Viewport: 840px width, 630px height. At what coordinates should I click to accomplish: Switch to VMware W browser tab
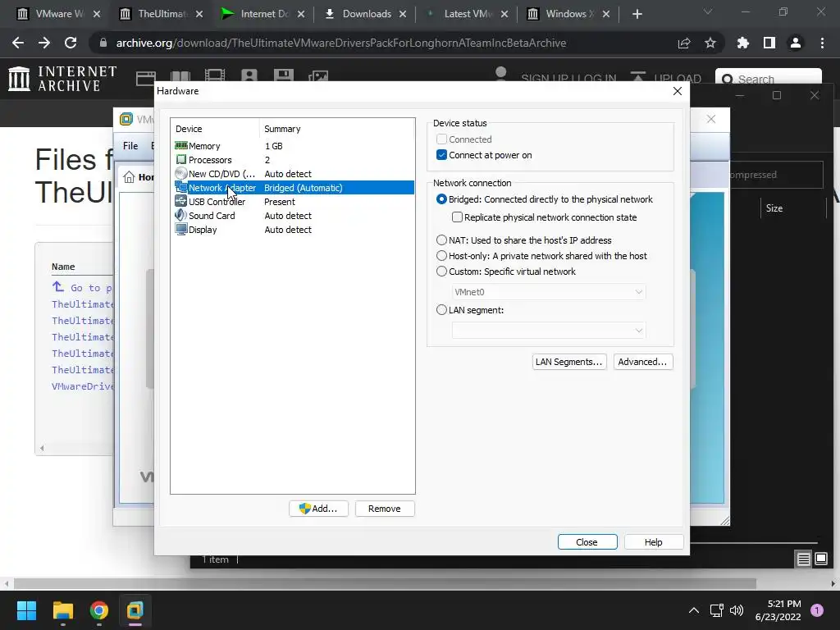pos(59,14)
